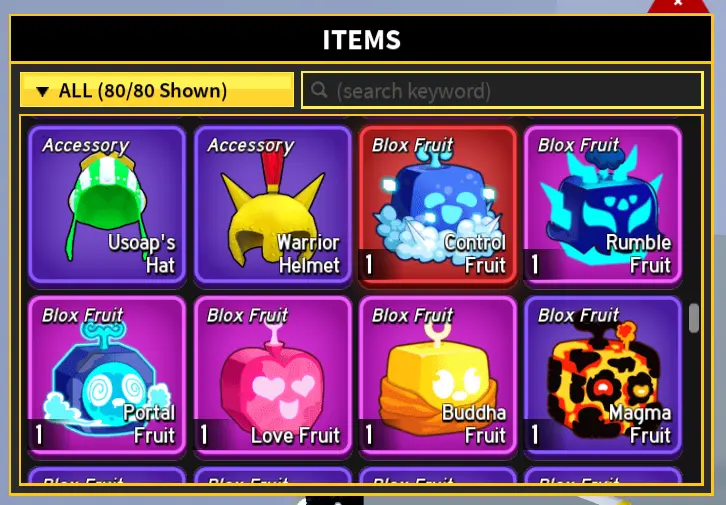The height and width of the screenshot is (505, 726).
Task: Choose the Control Fruit item
Action: pyautogui.click(x=438, y=206)
